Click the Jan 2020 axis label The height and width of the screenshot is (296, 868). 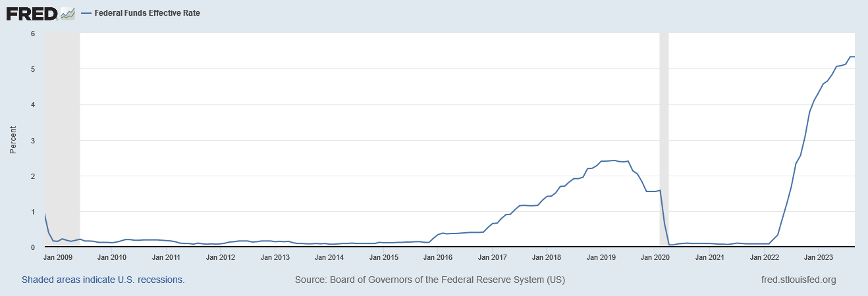click(x=654, y=257)
